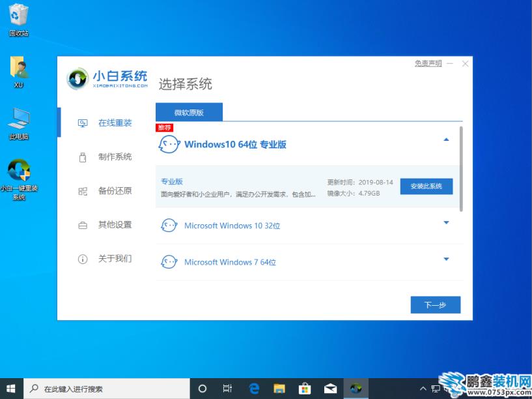Viewport: 532px width, 399px height.
Task: Click the Microsoft Windows 10 32位 label
Action: pyautogui.click(x=232, y=226)
